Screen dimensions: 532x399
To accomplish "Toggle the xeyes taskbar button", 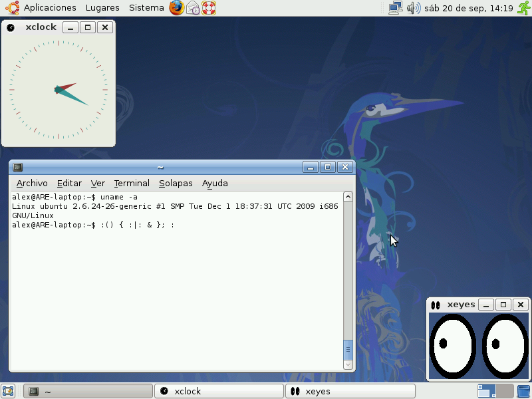I will coord(350,391).
